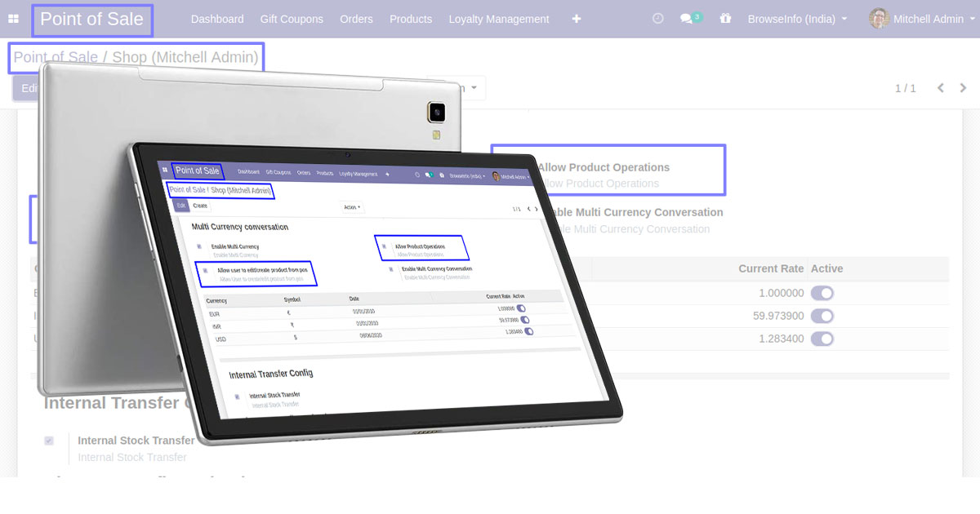Go to Loyalty Management menu

point(499,19)
